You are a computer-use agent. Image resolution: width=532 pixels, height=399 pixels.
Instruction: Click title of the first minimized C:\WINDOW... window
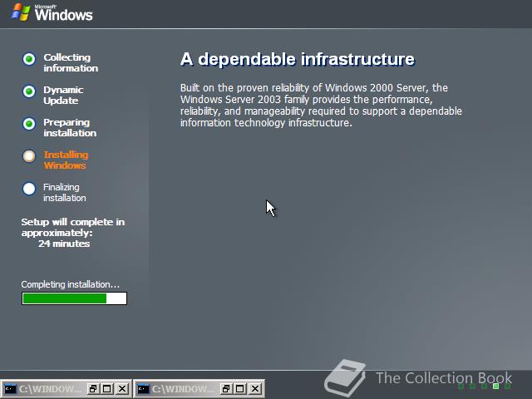click(50, 389)
